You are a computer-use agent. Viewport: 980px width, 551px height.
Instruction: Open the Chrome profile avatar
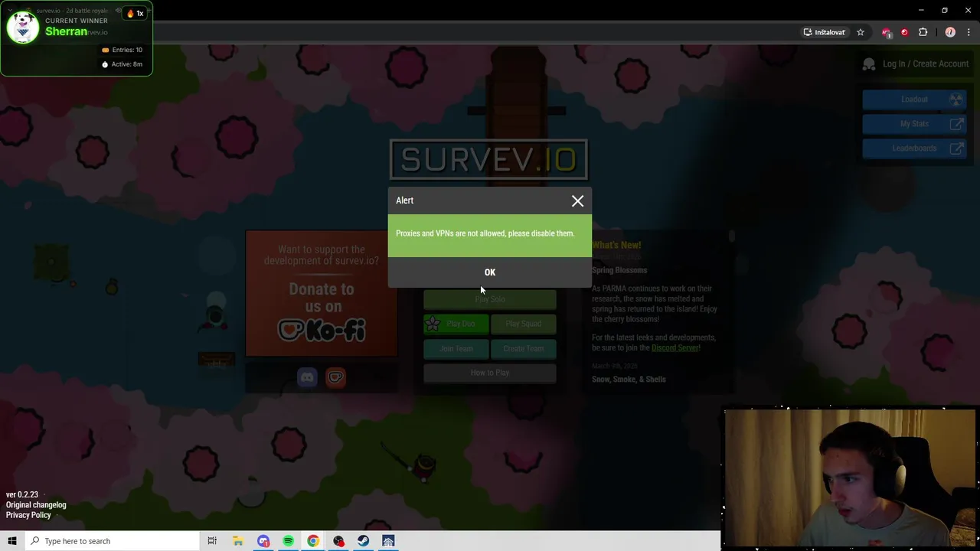pos(950,32)
